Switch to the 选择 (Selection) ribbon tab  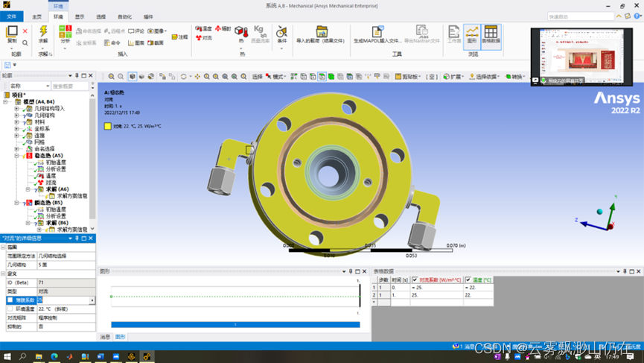(101, 17)
